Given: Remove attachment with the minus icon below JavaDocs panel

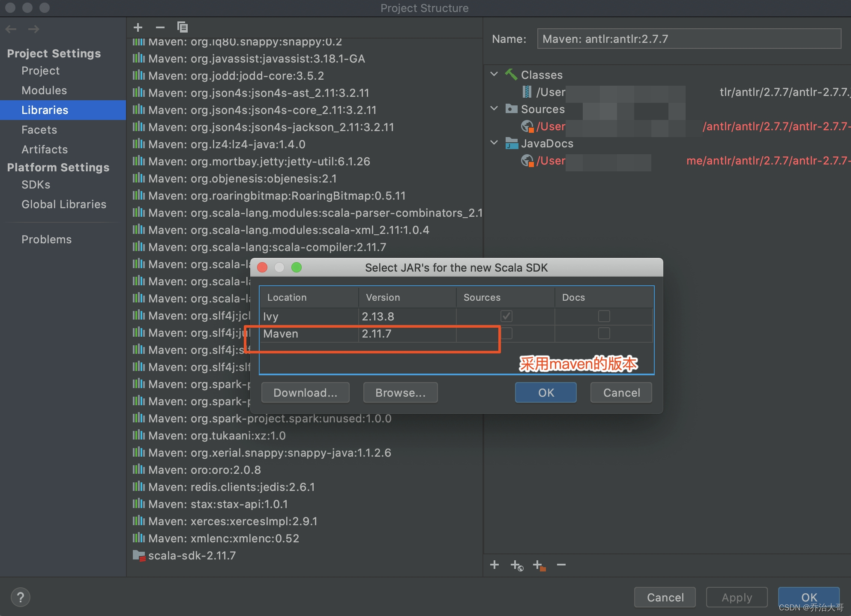Looking at the screenshot, I should point(561,565).
